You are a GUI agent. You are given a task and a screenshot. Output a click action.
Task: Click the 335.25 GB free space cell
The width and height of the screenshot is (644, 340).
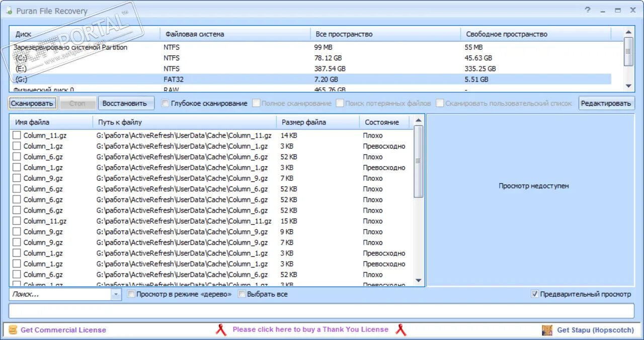(x=480, y=69)
